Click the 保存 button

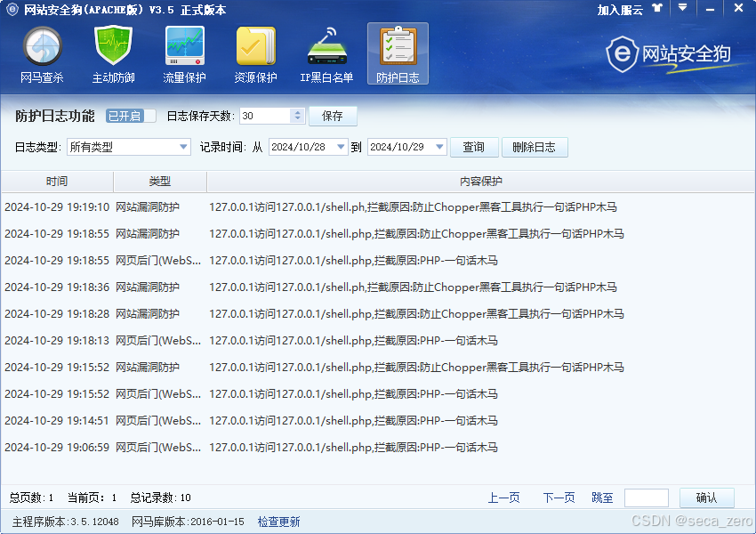pos(333,116)
